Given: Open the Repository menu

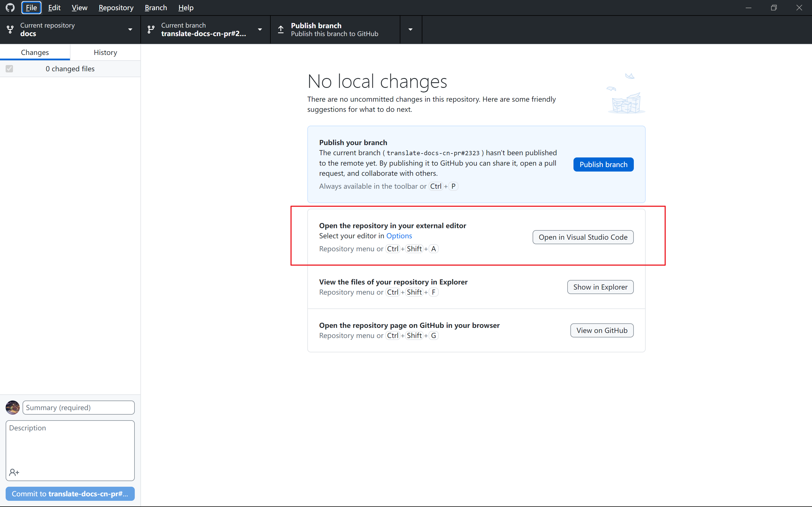Looking at the screenshot, I should point(116,7).
